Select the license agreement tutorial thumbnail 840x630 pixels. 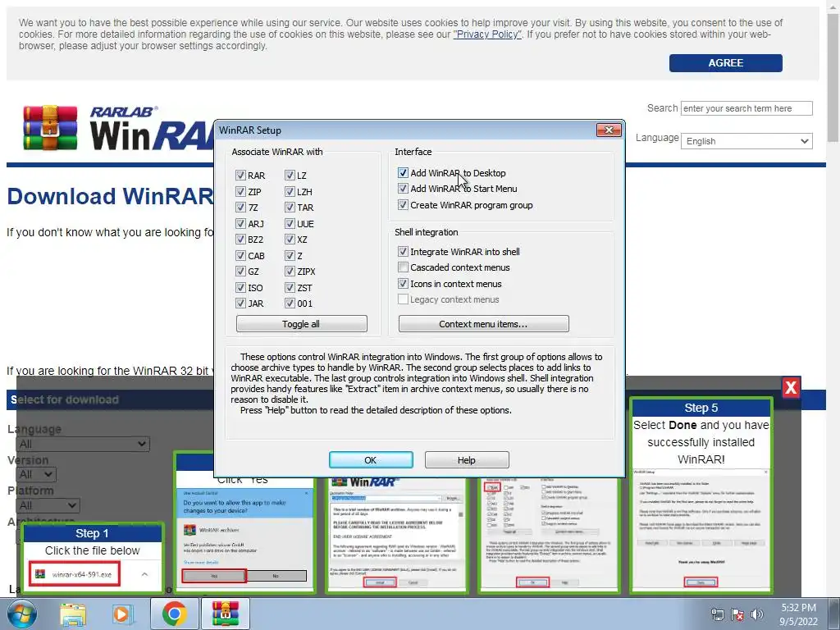[x=396, y=536]
